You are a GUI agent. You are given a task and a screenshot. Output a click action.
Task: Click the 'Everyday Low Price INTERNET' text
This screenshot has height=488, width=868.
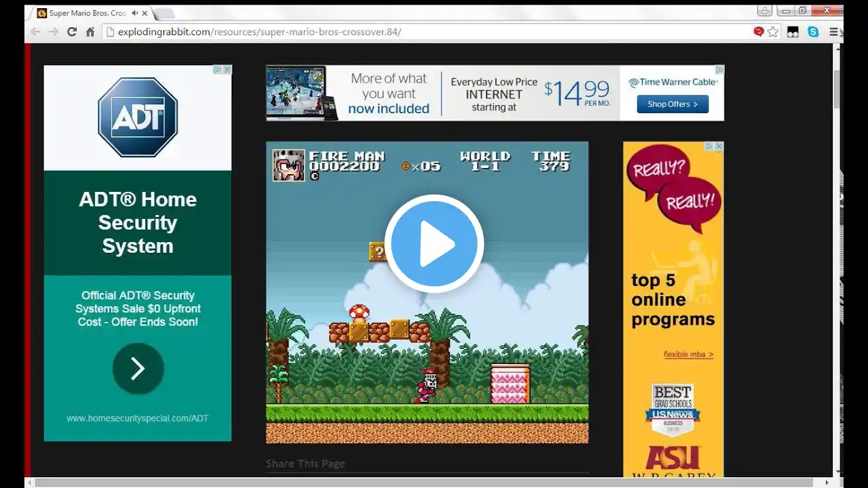(494, 94)
